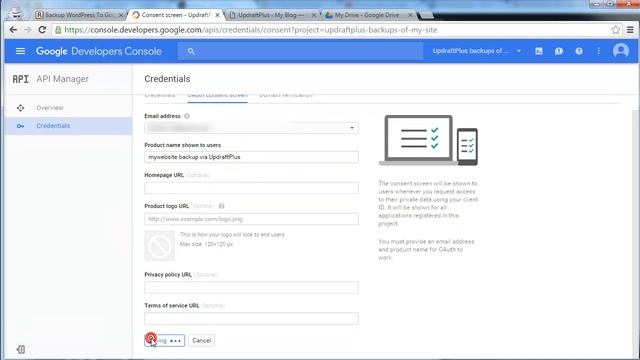
Task: Switch to the Domain verification tab
Action: (x=286, y=95)
